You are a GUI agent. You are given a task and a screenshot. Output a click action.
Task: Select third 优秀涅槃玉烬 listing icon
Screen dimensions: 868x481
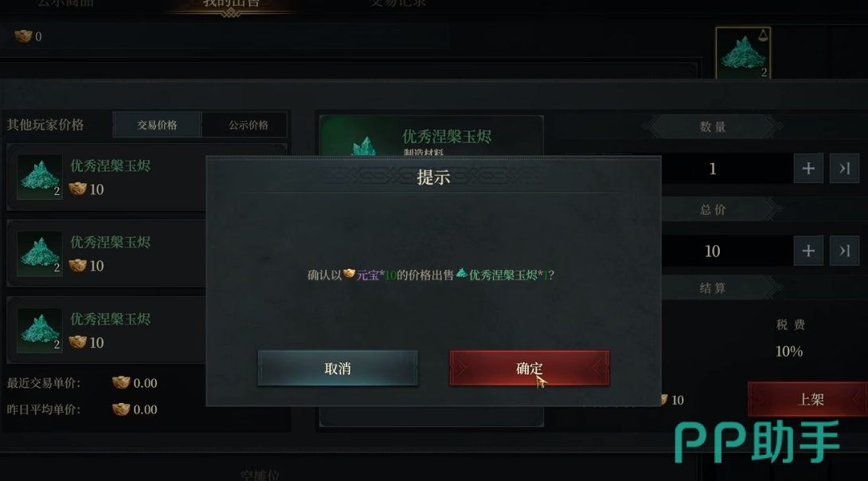39,330
